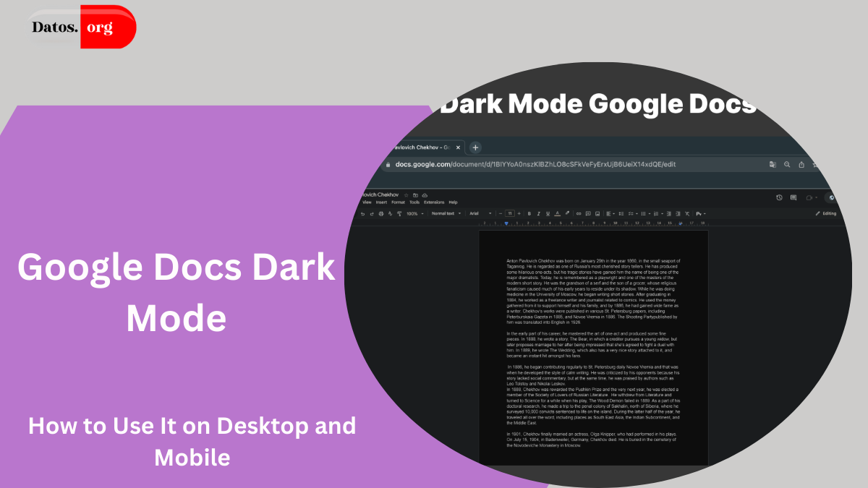Click the right indent ruler marker
Viewport: 868px width, 488px height.
click(681, 223)
